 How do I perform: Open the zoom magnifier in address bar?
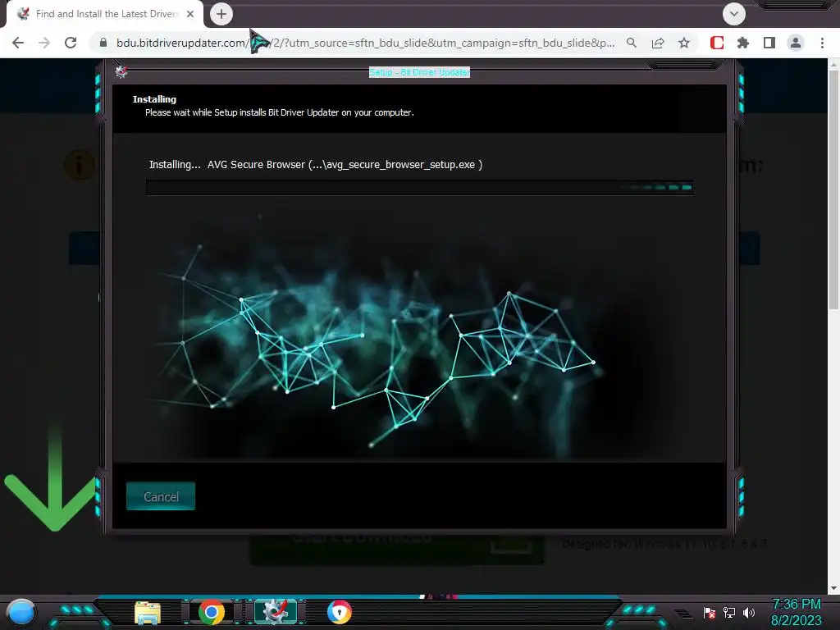click(632, 43)
